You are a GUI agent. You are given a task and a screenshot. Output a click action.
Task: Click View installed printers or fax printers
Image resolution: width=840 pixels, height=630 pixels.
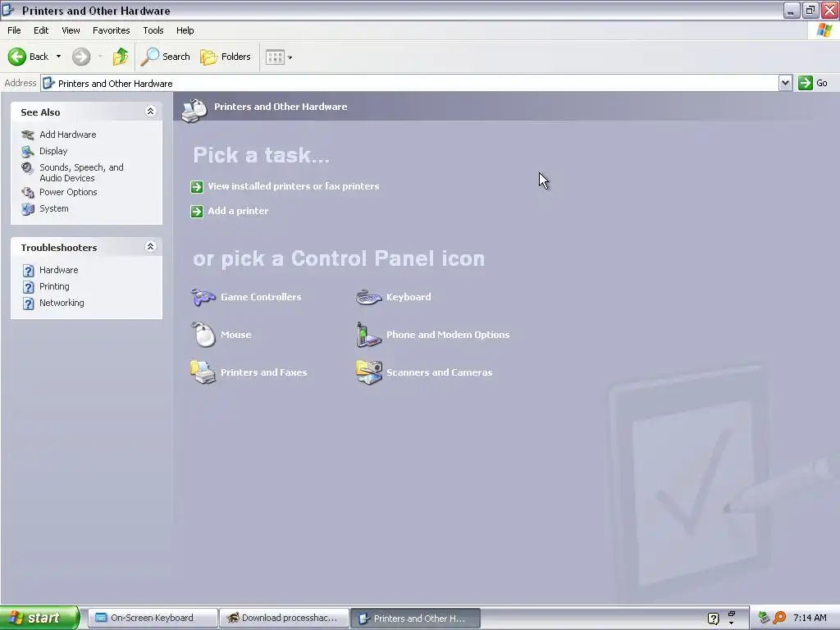point(294,186)
